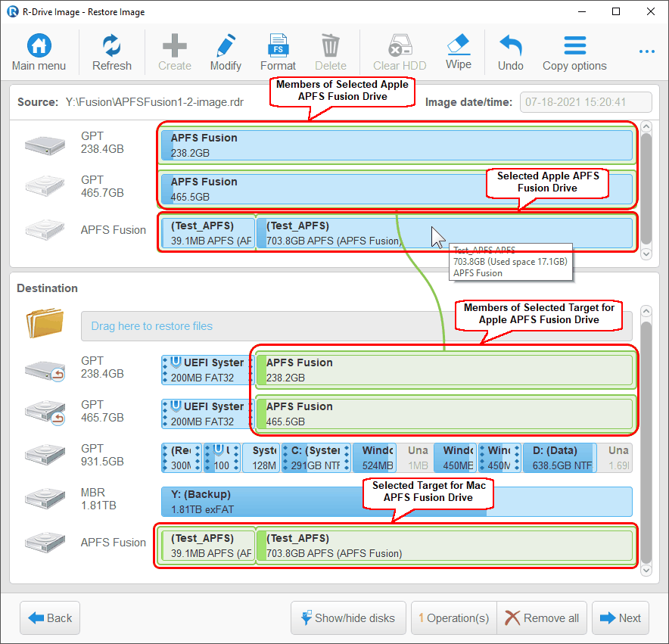Select destination GPT 931.5GB disk icon
Viewport: 669px width, 644px height.
tap(45, 455)
